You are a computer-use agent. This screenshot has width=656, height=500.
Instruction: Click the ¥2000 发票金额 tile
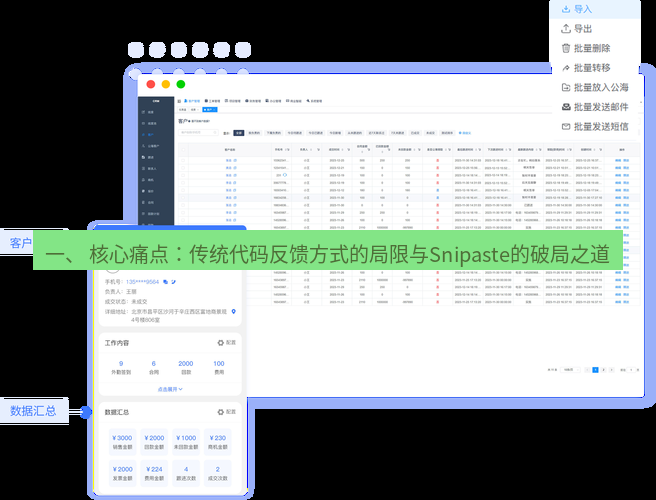pyautogui.click(x=122, y=473)
